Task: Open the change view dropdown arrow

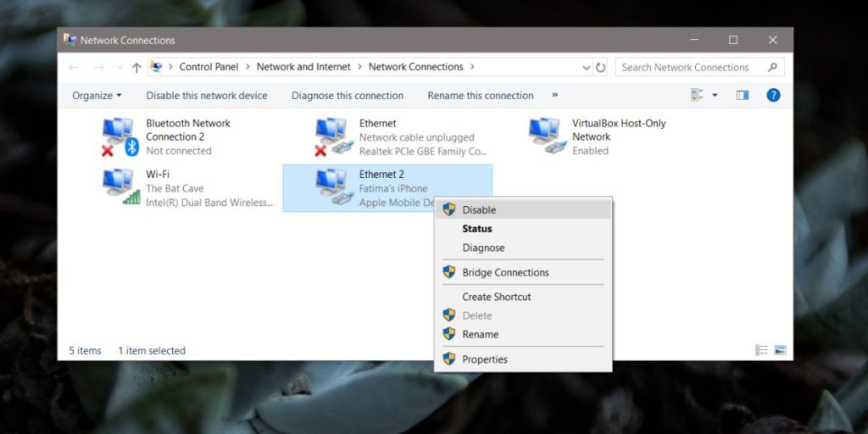Action: (715, 95)
